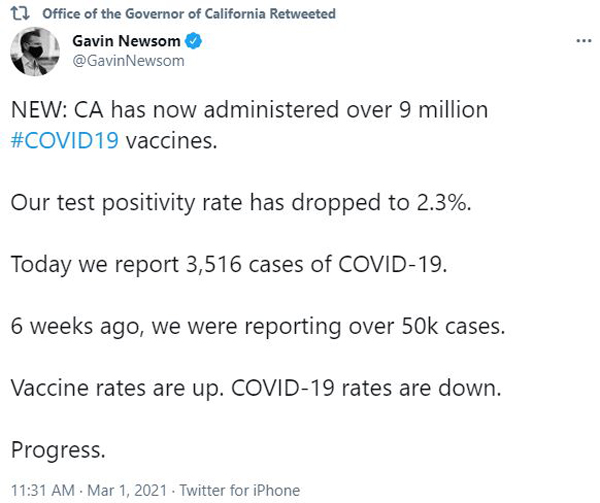Click the word 'Retweeted' in the header

(303, 14)
